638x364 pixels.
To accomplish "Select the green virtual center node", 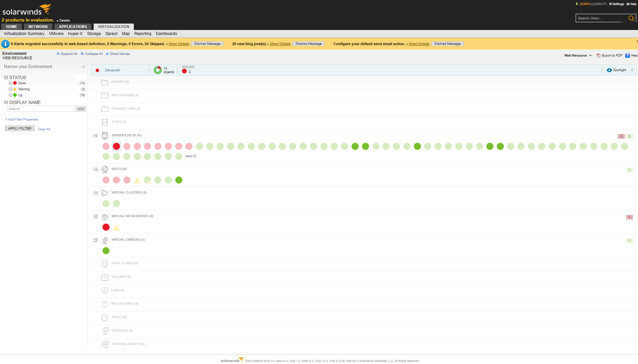I will tap(106, 251).
